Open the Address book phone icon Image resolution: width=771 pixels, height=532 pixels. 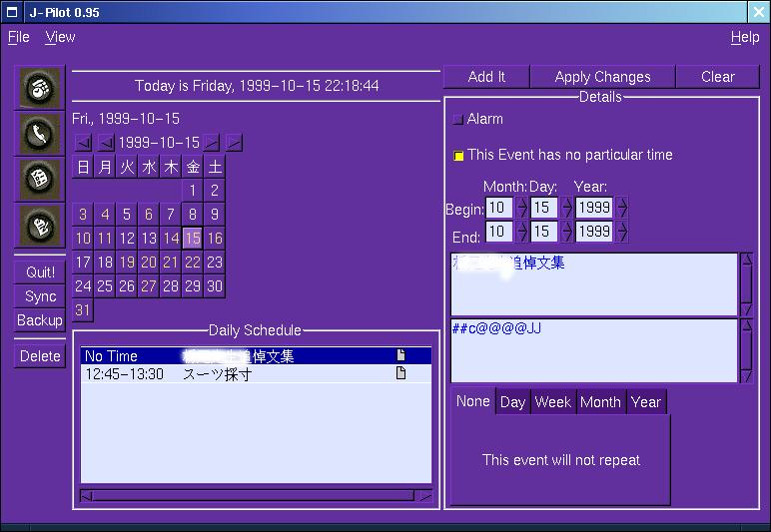[39, 134]
